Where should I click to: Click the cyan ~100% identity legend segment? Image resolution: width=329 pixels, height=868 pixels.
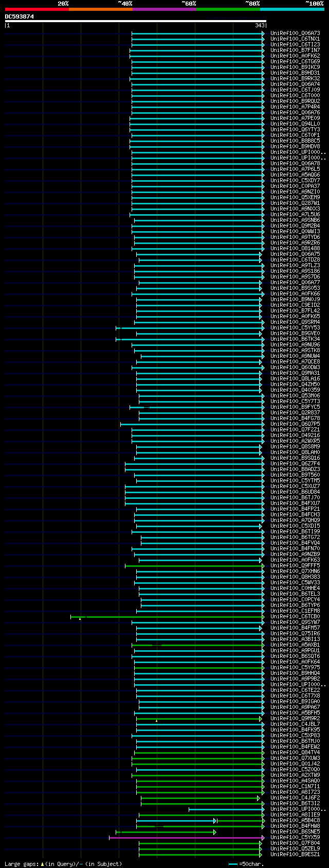[x=292, y=9]
